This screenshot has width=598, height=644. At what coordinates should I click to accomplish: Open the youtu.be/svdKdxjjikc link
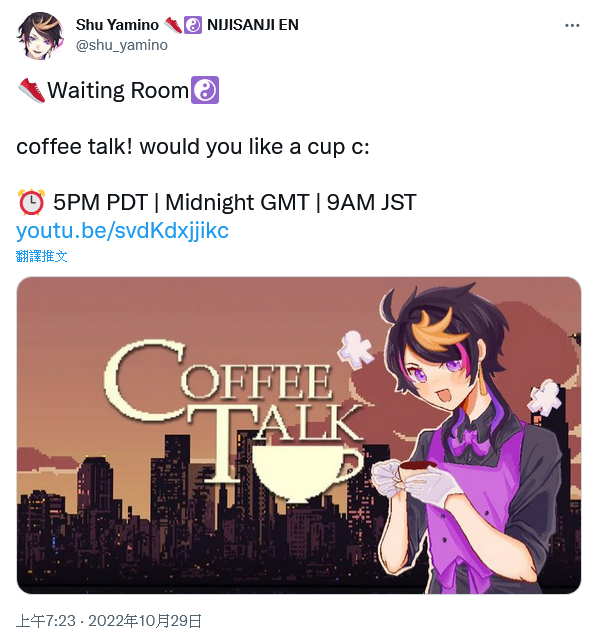(122, 230)
